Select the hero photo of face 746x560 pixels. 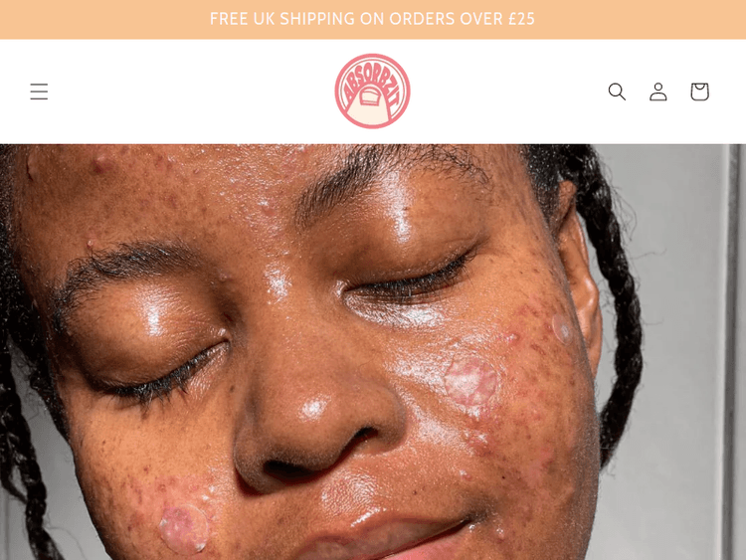pos(373,351)
